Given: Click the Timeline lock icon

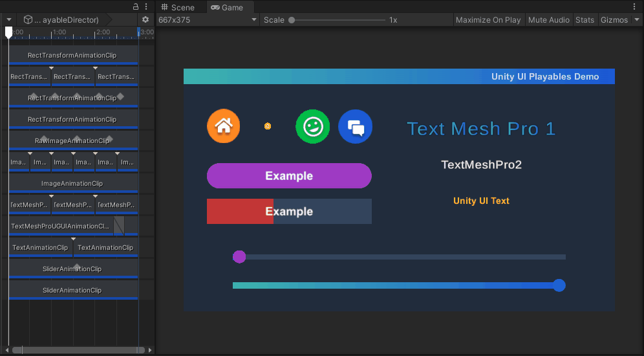Looking at the screenshot, I should pyautogui.click(x=136, y=6).
